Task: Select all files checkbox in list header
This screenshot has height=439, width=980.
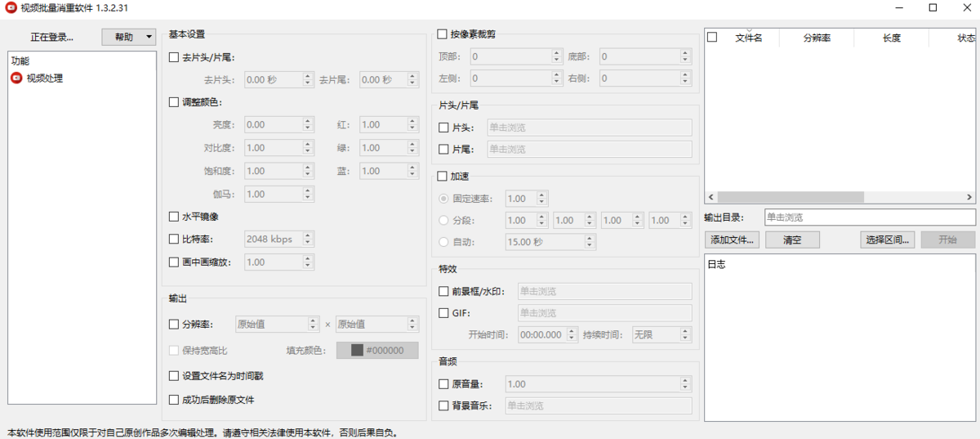Action: pos(712,38)
